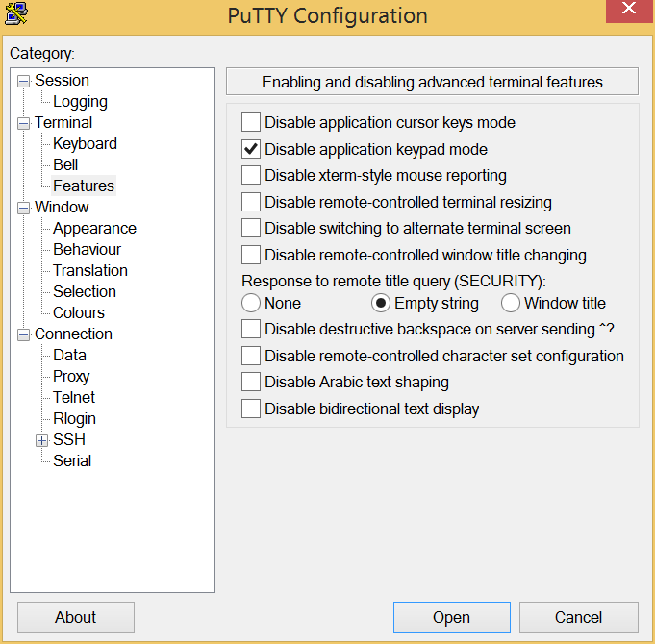The width and height of the screenshot is (655, 644).
Task: Open the Behaviour category
Action: (x=87, y=249)
